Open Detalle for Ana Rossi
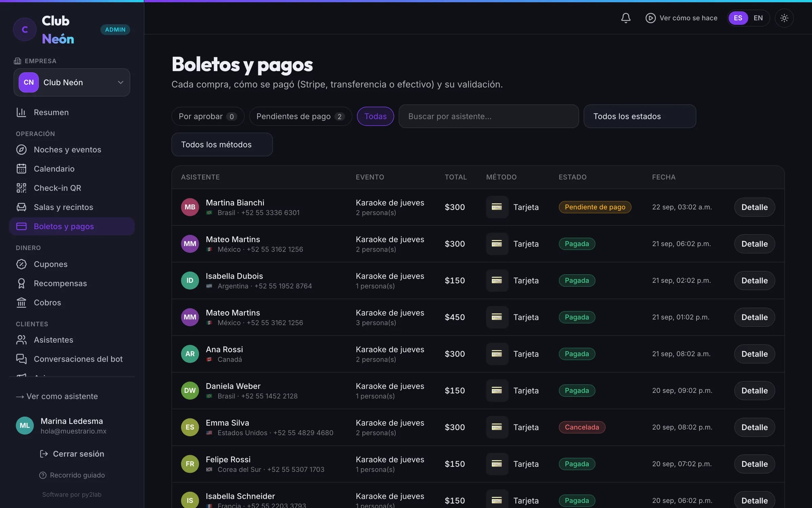812x508 pixels. coord(754,354)
